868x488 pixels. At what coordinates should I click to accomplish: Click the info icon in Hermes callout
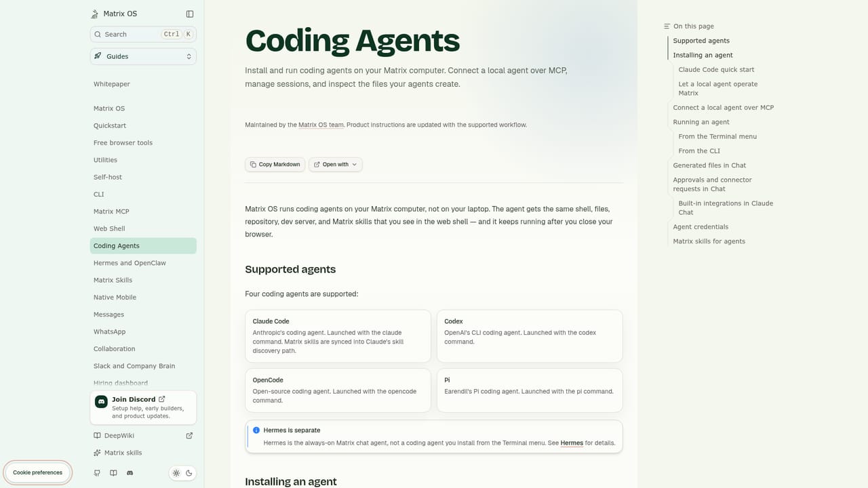click(256, 430)
